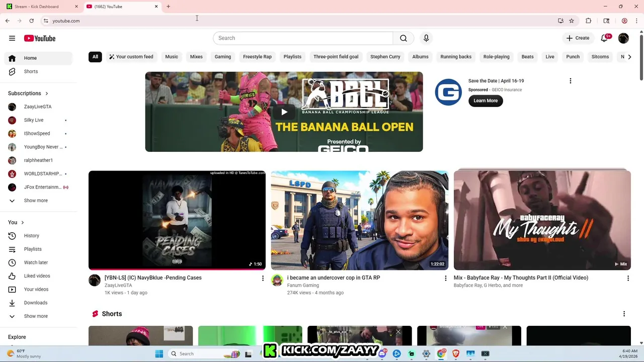The height and width of the screenshot is (362, 644).
Task: Open Shorts section options menu
Action: pos(624,314)
